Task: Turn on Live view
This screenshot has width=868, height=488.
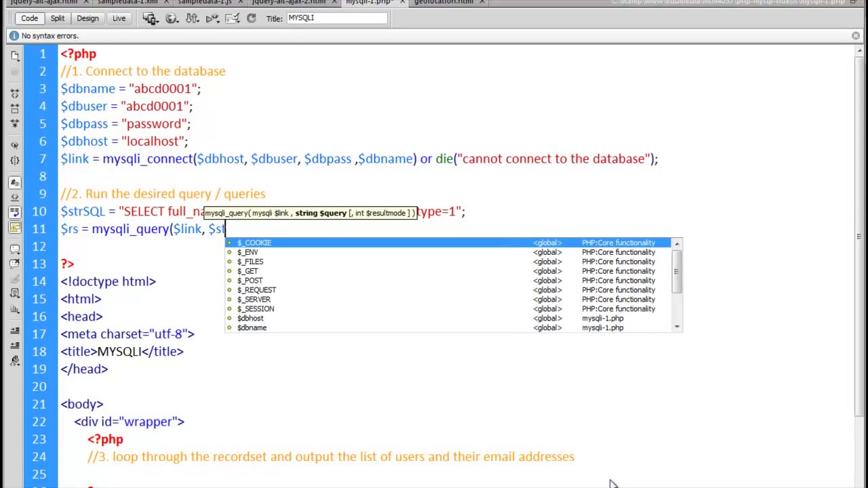Action: point(119,18)
